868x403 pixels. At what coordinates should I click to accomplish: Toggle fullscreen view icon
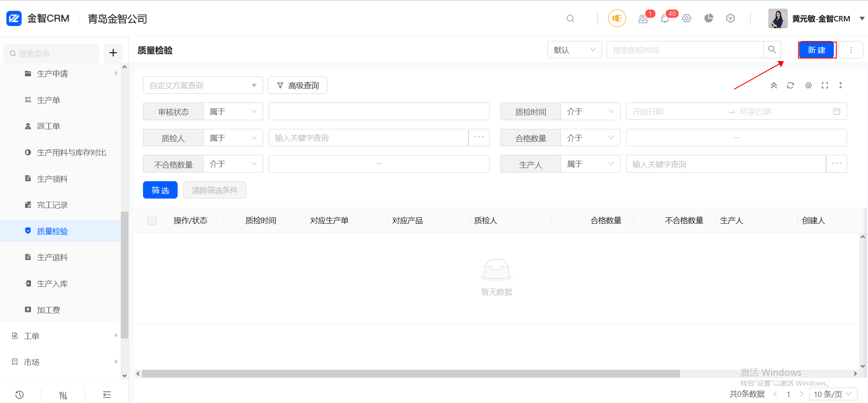(825, 86)
